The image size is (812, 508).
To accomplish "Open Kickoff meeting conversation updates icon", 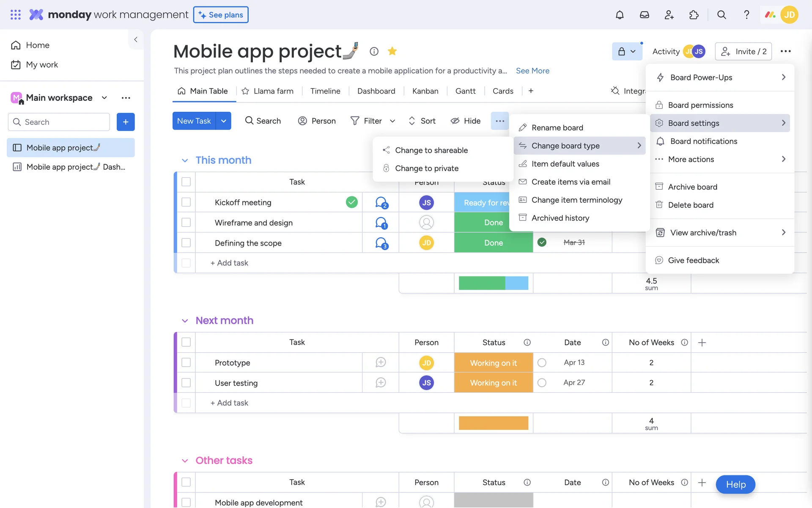I will tap(381, 202).
